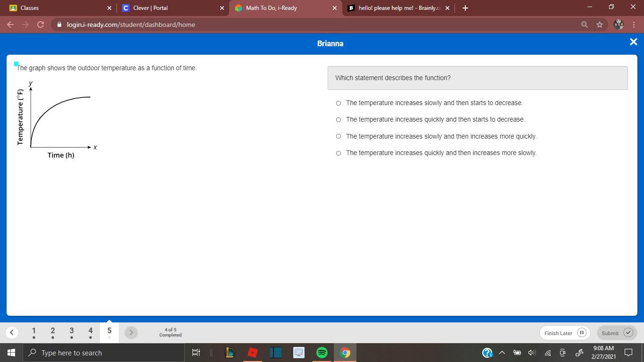
Task: Click the Windows search box
Action: pyautogui.click(x=104, y=353)
